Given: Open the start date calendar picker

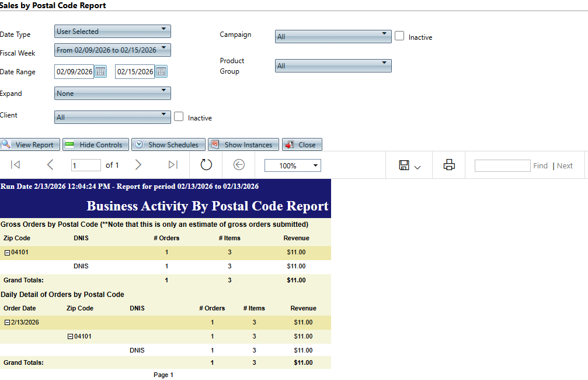Looking at the screenshot, I should (100, 72).
